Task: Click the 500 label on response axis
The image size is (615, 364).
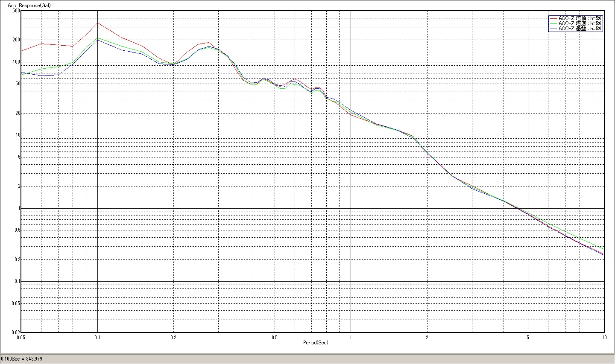Action: (16, 11)
